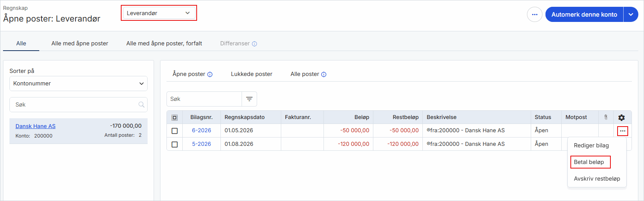Screen dimensions: 644x201
Task: Sort by Bilagsnr. column header
Action: click(202, 117)
